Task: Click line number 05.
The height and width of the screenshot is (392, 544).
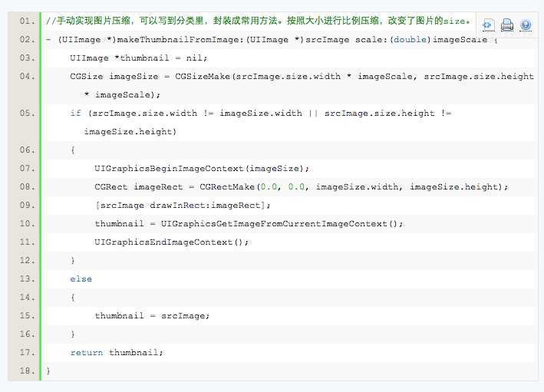Action: pyautogui.click(x=27, y=113)
